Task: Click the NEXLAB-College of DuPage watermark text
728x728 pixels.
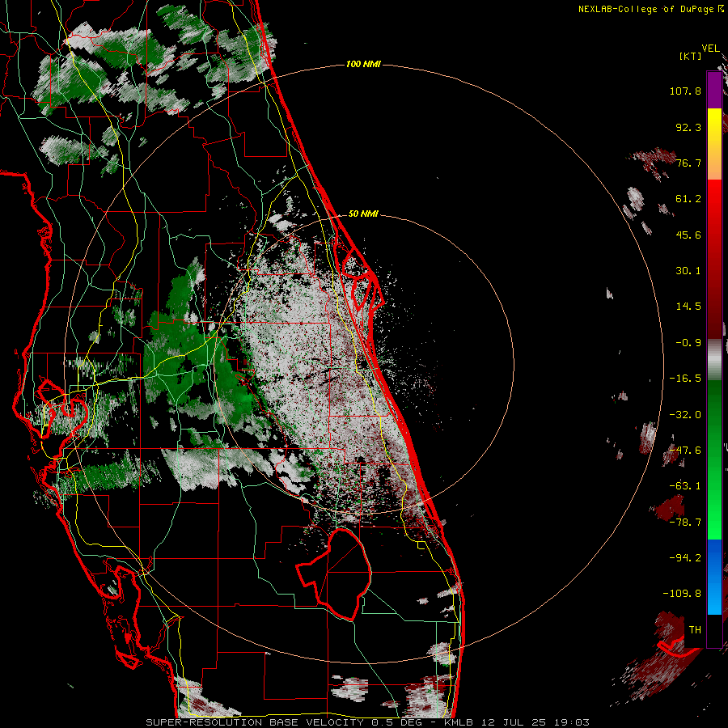Action: click(650, 9)
